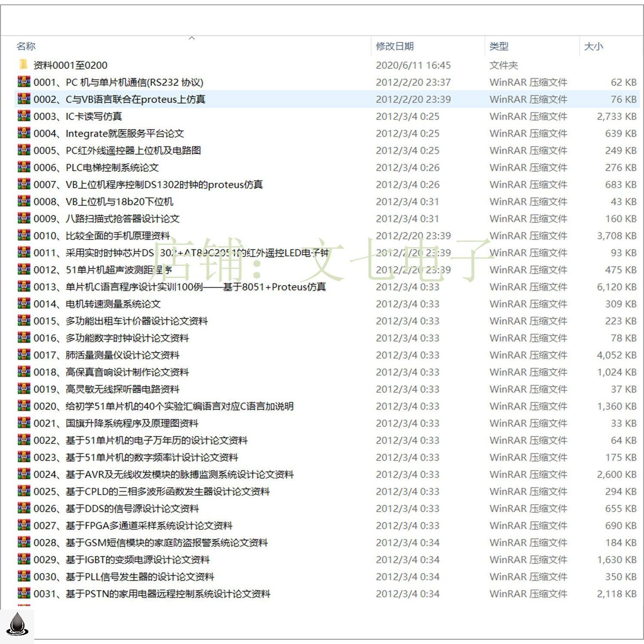
Task: Open the 资料0001至0200 folder icon
Action: click(23, 65)
